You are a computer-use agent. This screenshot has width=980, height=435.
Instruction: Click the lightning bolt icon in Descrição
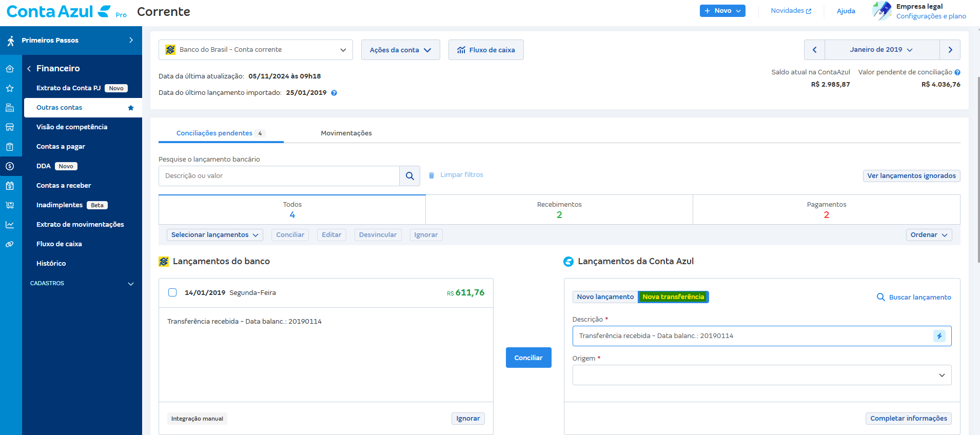click(x=939, y=336)
